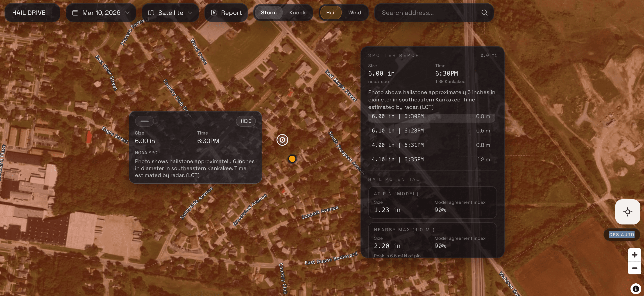The width and height of the screenshot is (644, 296).
Task: Click the Search address input field
Action: tap(425, 13)
